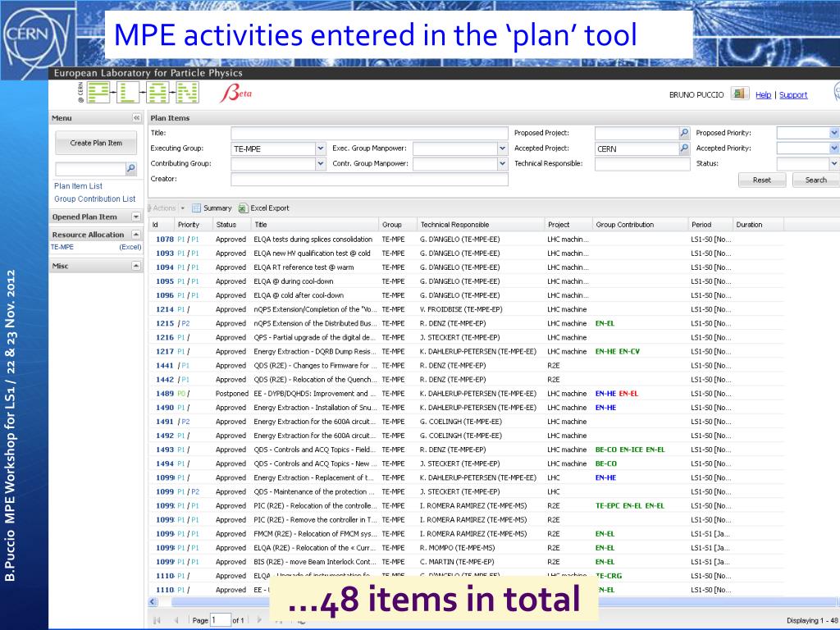Open the Executing Group dropdown
This screenshot has height=630, width=840.
click(320, 148)
